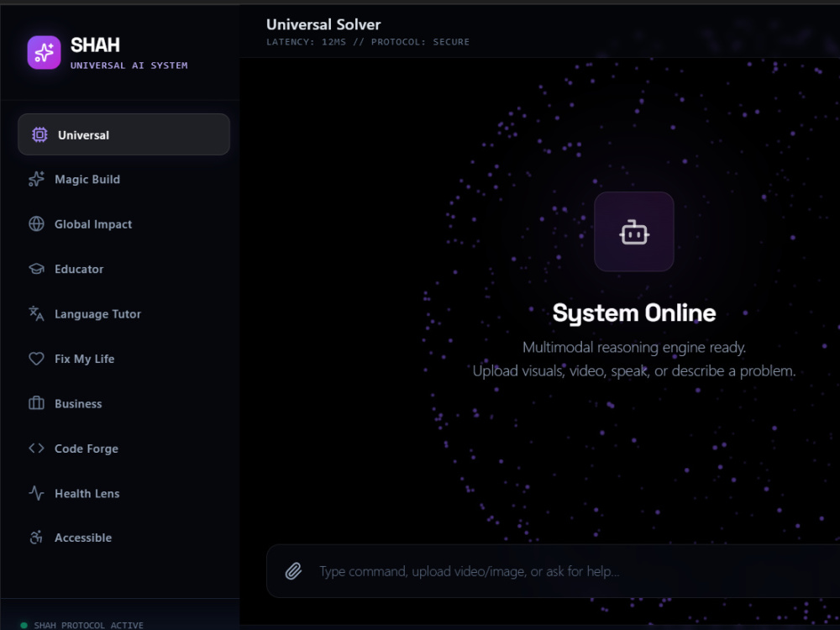Focus the Type command input field
840x630 pixels.
point(553,571)
